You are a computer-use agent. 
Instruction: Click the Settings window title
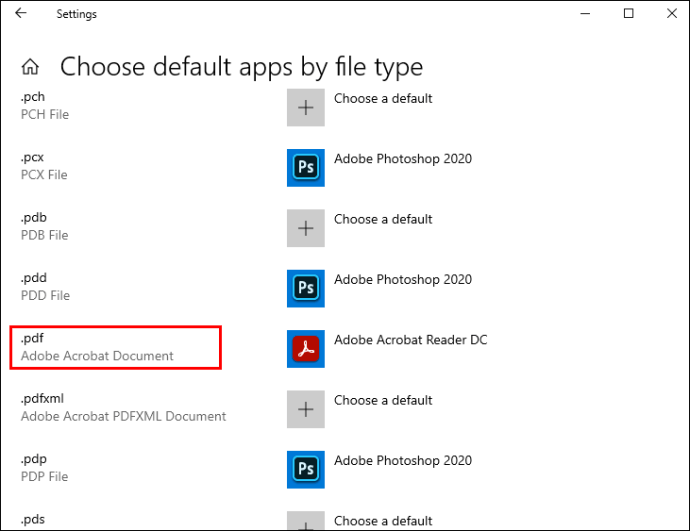77,14
